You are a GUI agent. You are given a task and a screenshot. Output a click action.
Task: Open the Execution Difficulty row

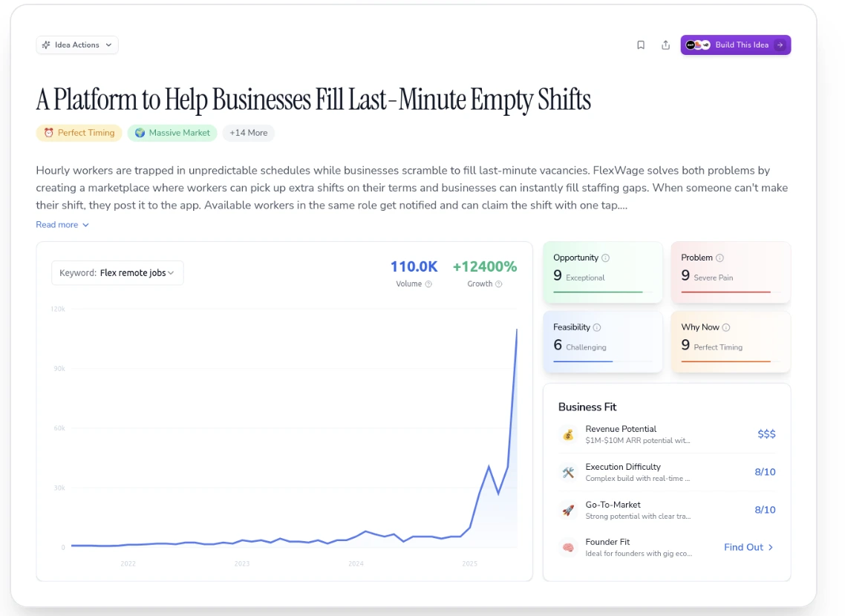pos(667,472)
